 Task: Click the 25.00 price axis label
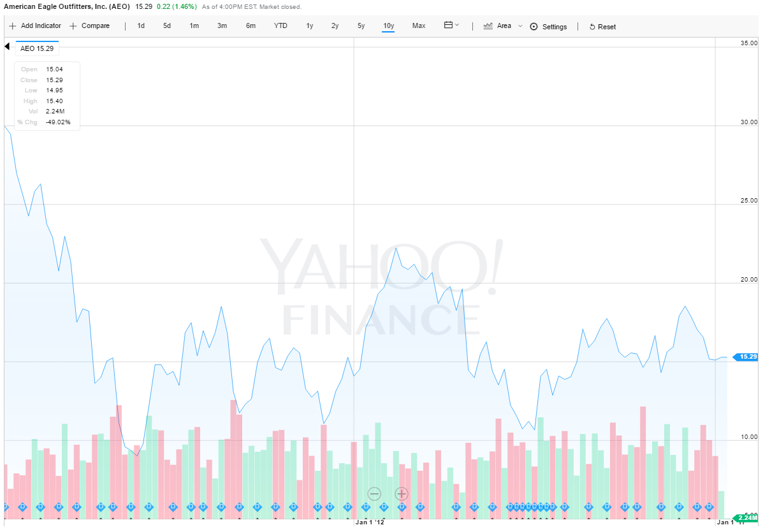(x=749, y=200)
